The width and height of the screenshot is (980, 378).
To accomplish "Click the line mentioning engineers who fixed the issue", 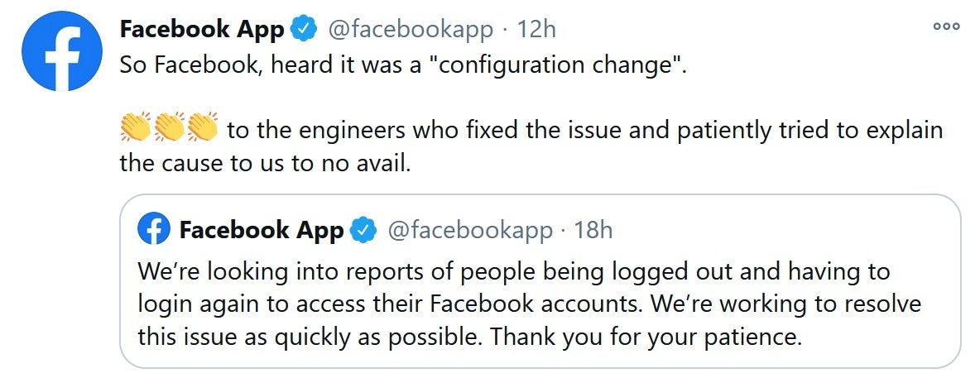I will pos(584,131).
